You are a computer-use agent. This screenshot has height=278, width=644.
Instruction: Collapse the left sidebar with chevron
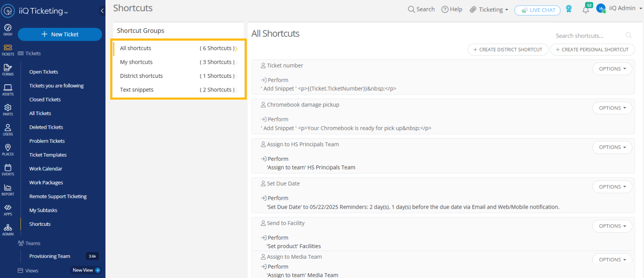[x=102, y=11]
